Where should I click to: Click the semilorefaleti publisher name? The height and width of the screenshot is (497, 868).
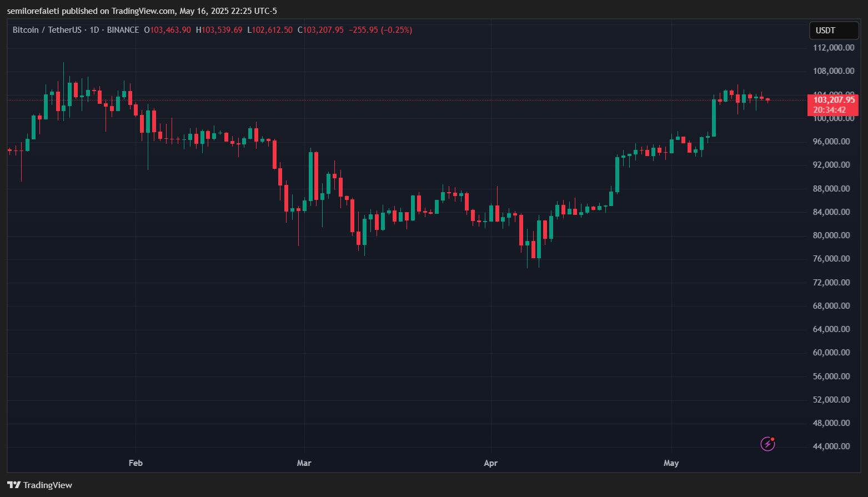tap(33, 11)
